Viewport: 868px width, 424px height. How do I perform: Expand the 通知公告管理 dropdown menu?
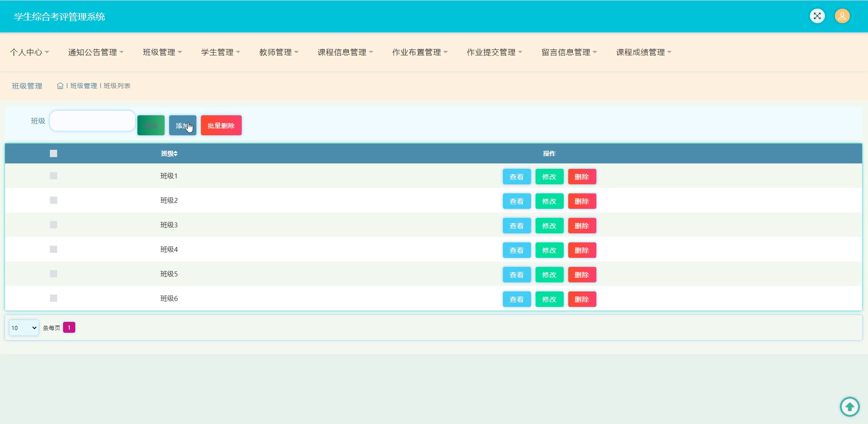[x=96, y=52]
